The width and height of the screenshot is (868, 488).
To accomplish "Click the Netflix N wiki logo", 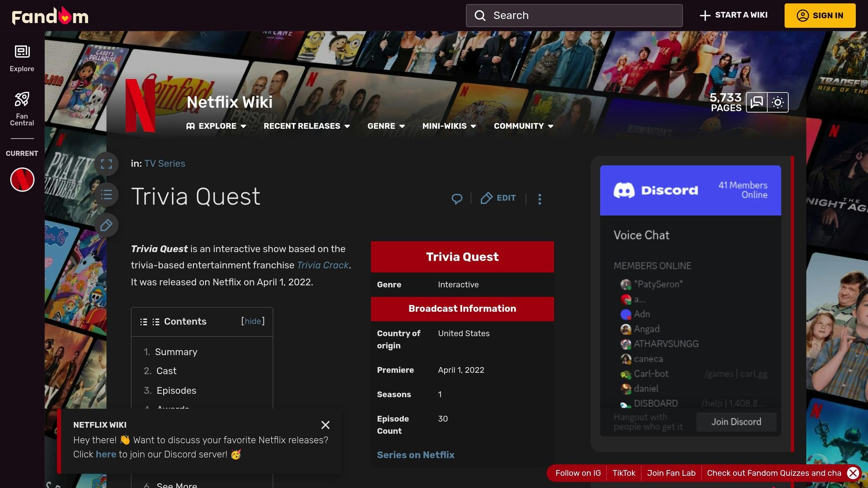I will [x=140, y=105].
